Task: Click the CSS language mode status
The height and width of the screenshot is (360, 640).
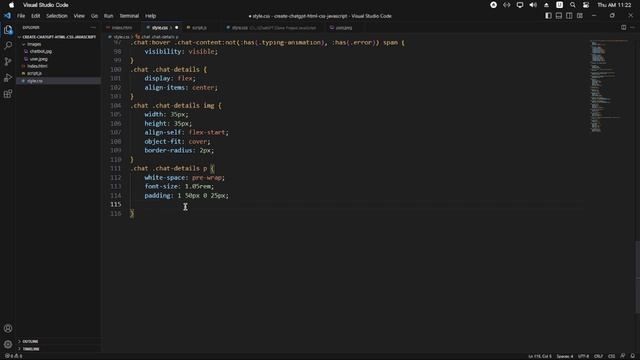Action: 612,356
